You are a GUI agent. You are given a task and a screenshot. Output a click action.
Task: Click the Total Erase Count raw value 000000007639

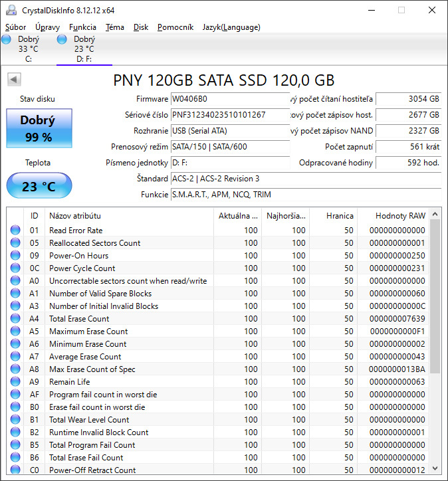tap(397, 318)
